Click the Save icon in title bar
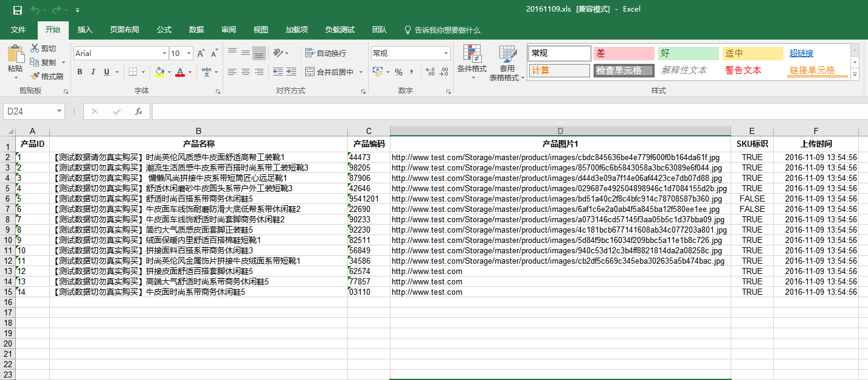Viewport: 868px width, 380px height. pyautogui.click(x=17, y=10)
